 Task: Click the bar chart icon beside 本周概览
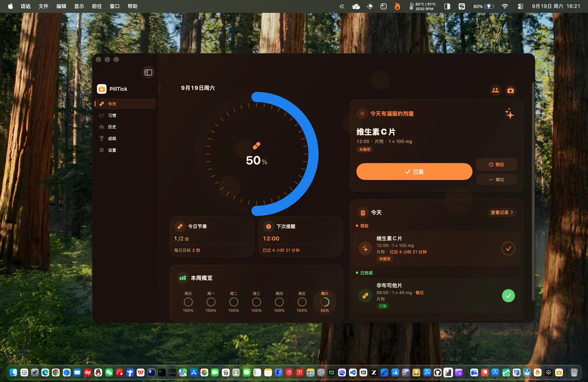point(183,278)
